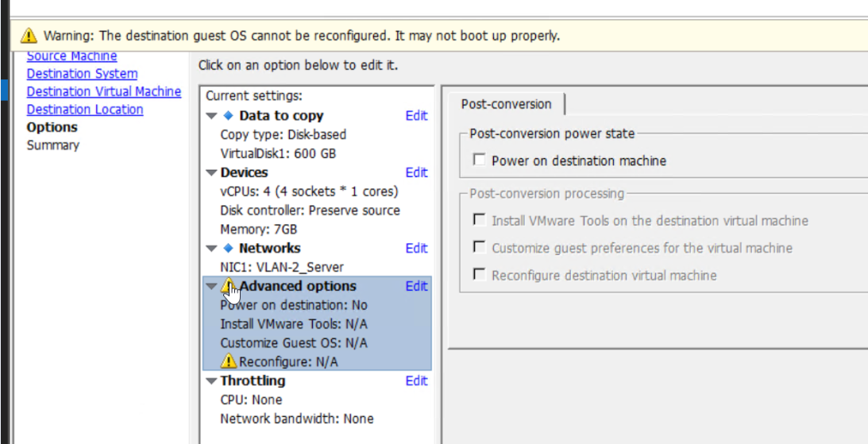Collapse the Throttling section triangle
This screenshot has height=444, width=868.
point(211,381)
